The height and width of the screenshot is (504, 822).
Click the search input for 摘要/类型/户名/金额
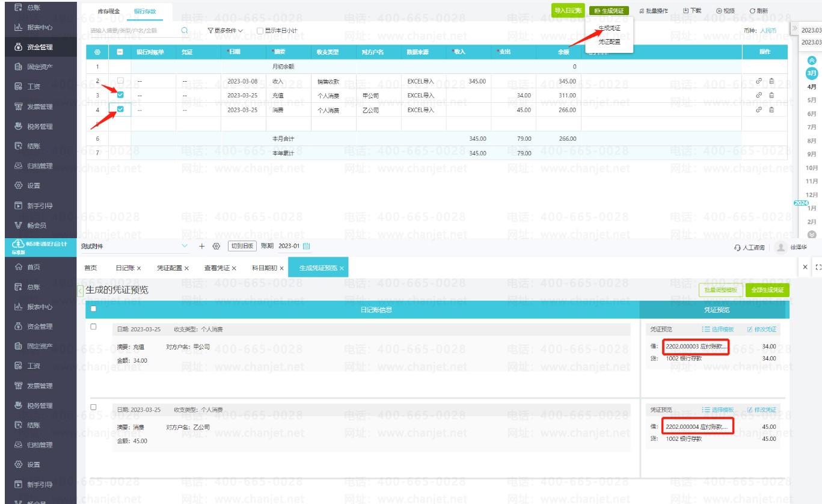click(132, 31)
